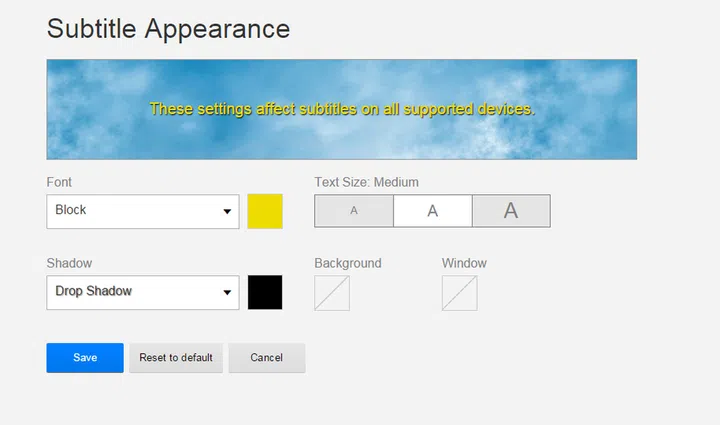Click the Window label text
720x425 pixels.
tap(464, 263)
